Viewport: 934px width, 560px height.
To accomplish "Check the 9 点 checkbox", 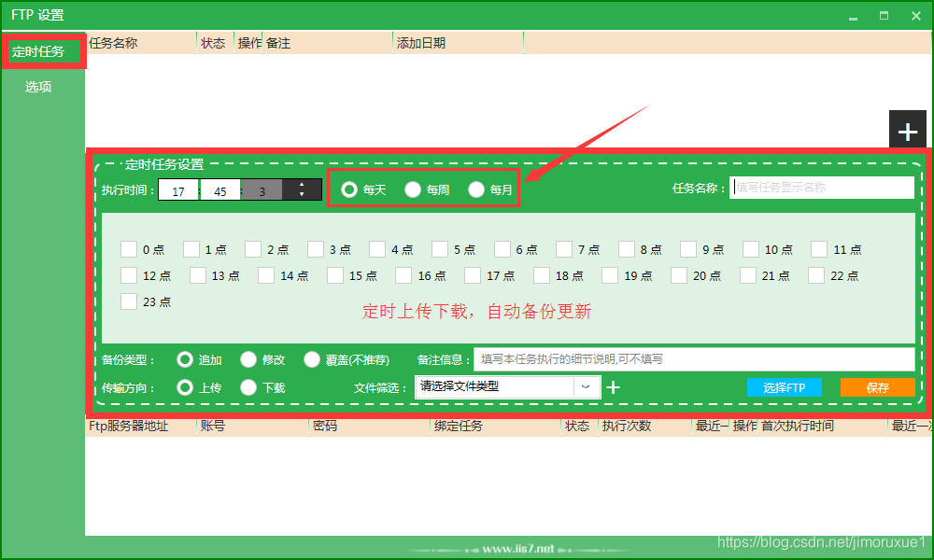I will 688,249.
